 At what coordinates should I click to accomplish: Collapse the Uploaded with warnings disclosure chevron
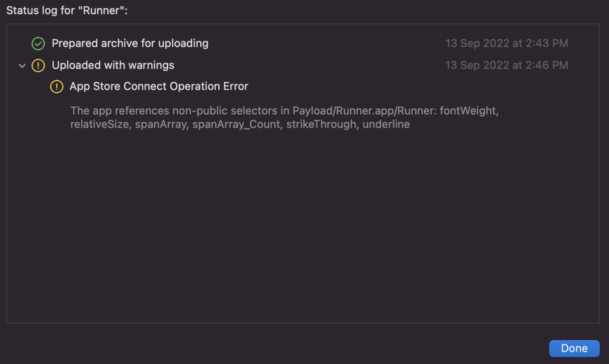[x=22, y=66]
